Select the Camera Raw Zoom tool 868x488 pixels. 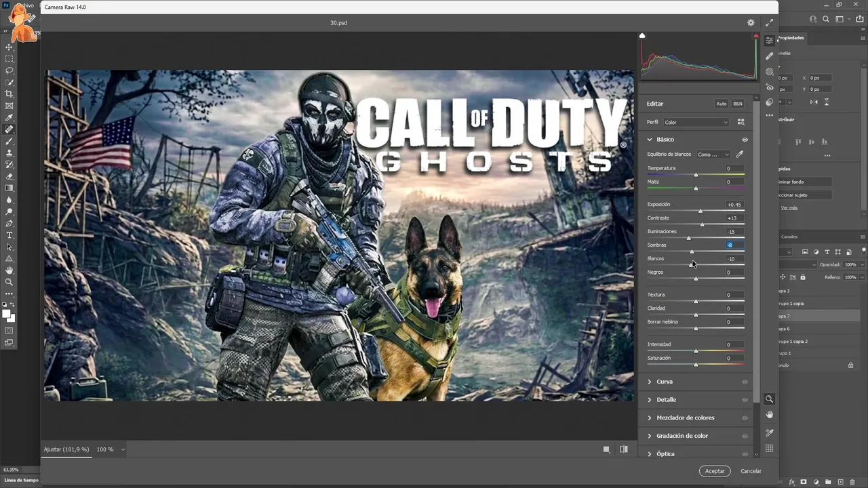click(769, 399)
